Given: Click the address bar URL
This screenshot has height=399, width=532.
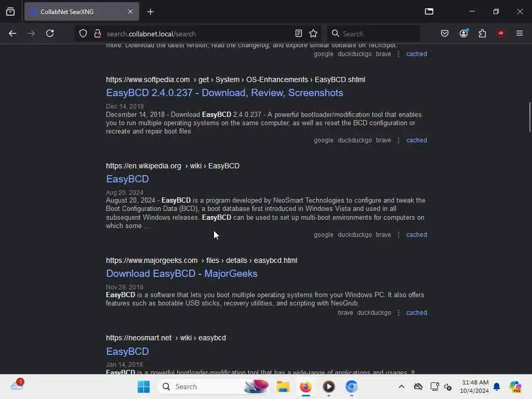Looking at the screenshot, I should 151,34.
